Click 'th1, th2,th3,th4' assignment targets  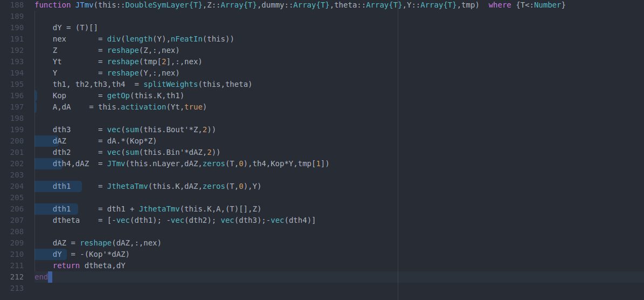click(x=89, y=84)
